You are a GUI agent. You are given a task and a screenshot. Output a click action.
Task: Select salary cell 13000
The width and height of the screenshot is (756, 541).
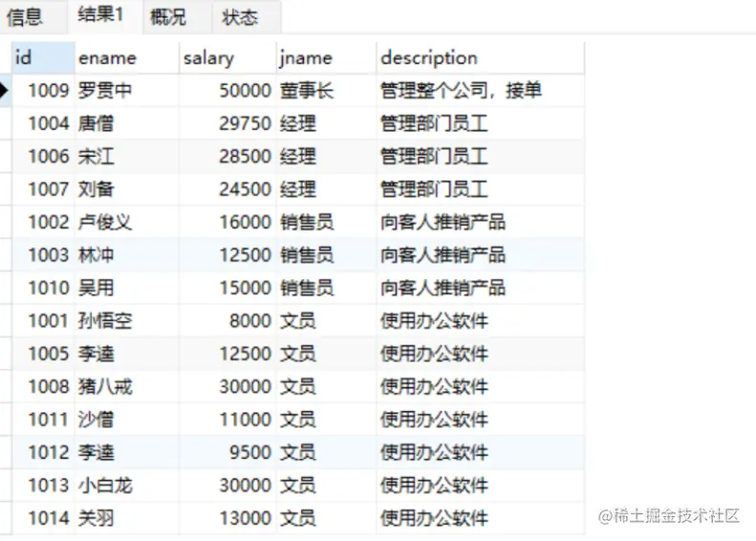pos(227,518)
